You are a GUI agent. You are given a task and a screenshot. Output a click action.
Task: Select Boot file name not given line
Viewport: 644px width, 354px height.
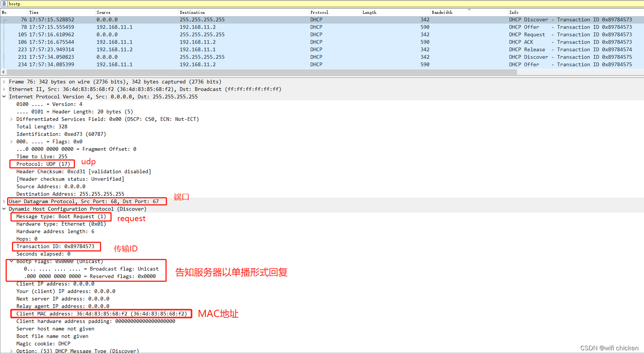52,336
